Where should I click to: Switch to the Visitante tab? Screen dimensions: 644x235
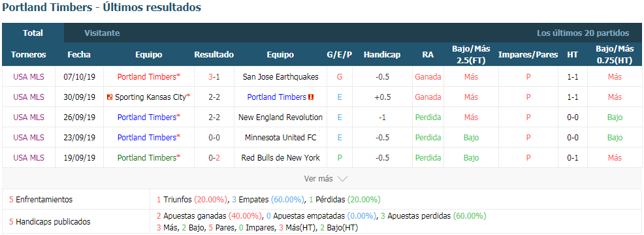coord(102,33)
